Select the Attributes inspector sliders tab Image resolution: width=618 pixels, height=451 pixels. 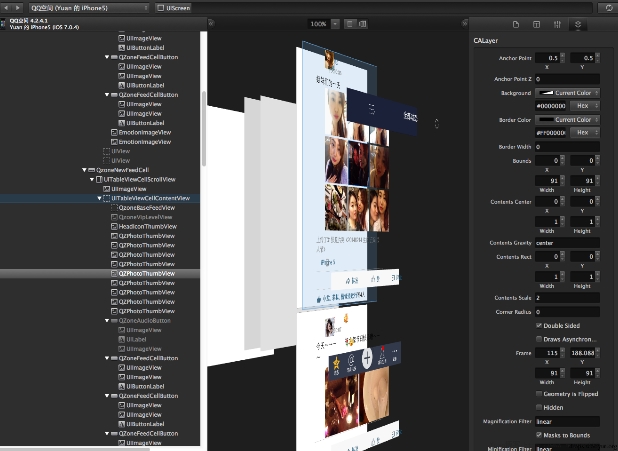[557, 23]
